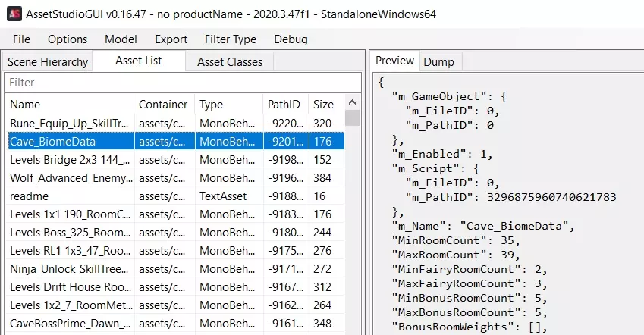This screenshot has height=335, width=644.
Task: Switch to the Dump tab
Action: (x=438, y=62)
